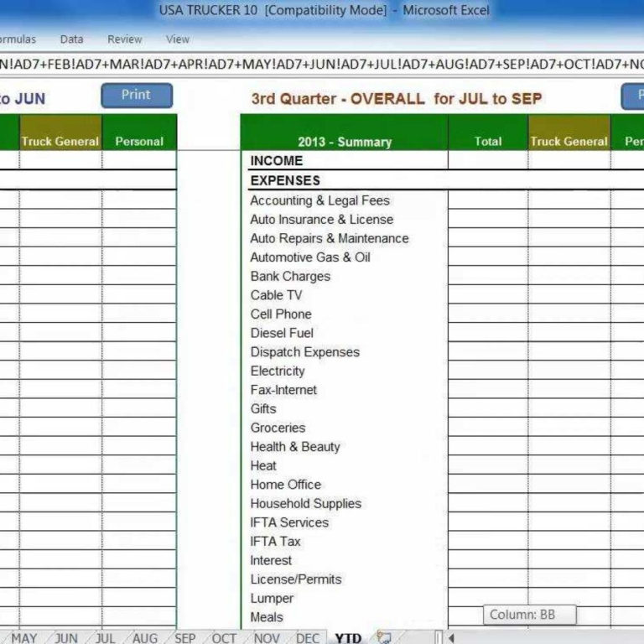Click the 'Column: BB' scroll tooltip
This screenshot has height=644, width=644.
click(x=529, y=615)
